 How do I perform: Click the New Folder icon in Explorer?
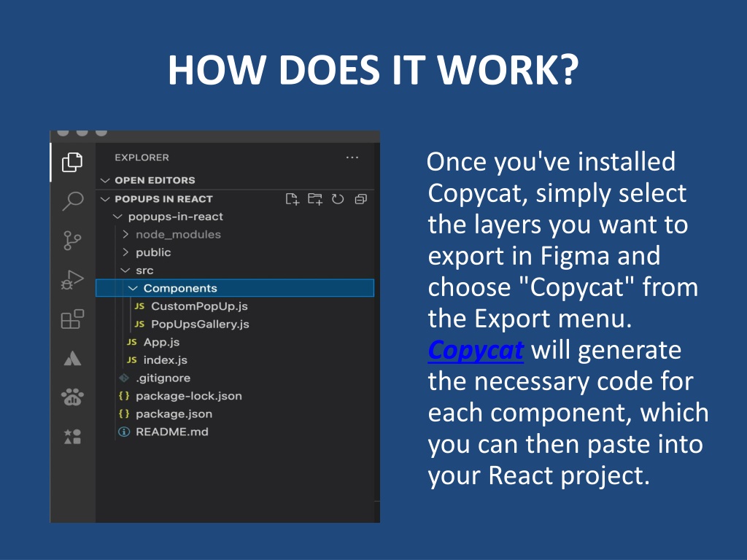315,199
